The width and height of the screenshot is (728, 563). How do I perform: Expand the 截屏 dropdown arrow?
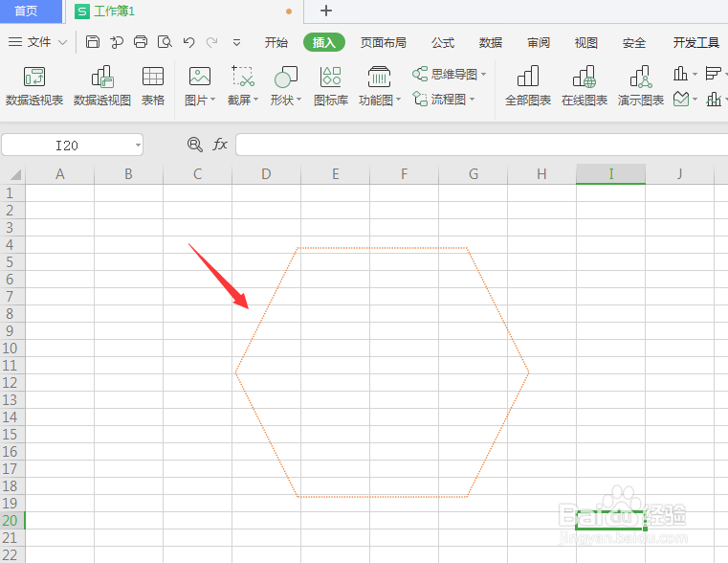255,100
